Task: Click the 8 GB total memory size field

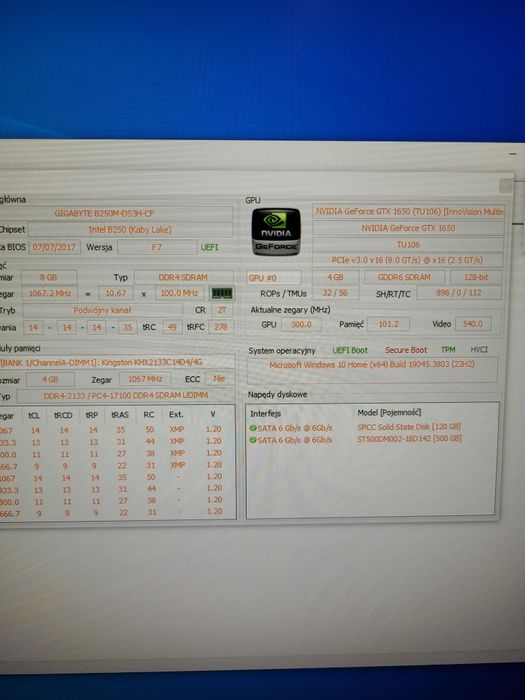Action: point(49,277)
